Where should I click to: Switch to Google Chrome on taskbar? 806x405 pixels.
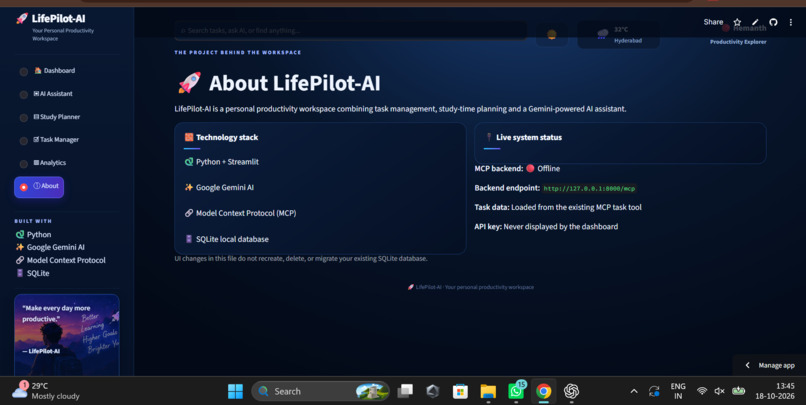coord(543,392)
